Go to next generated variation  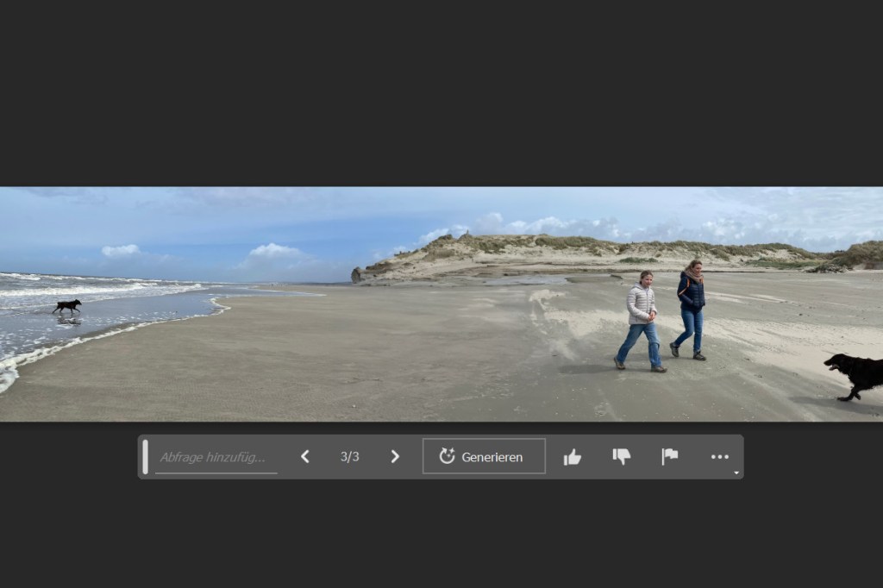pyautogui.click(x=395, y=457)
